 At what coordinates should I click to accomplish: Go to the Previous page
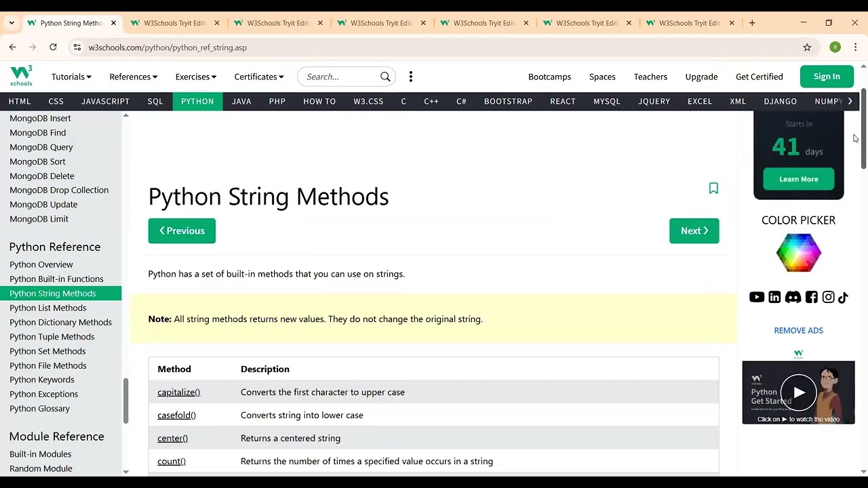[x=182, y=230]
